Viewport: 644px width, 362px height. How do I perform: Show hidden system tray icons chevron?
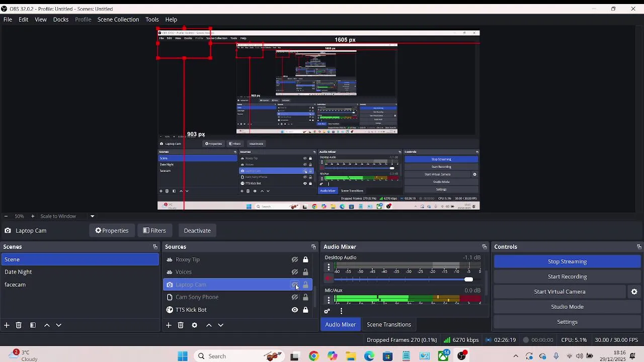(516, 356)
